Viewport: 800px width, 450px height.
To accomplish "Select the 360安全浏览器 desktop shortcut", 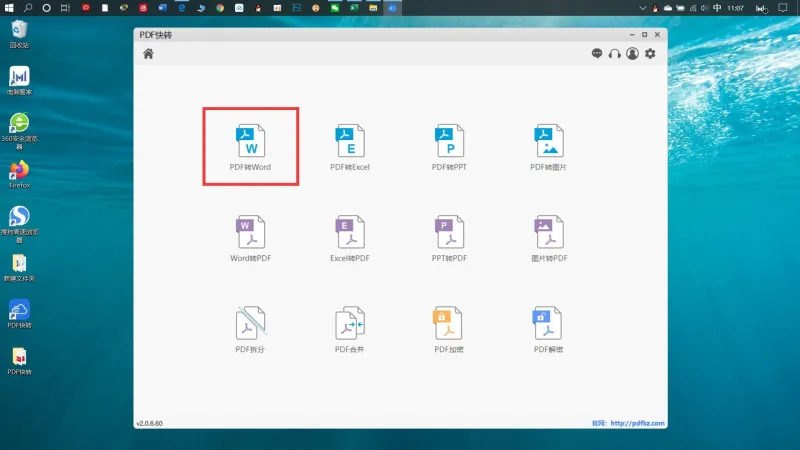I will [19, 131].
